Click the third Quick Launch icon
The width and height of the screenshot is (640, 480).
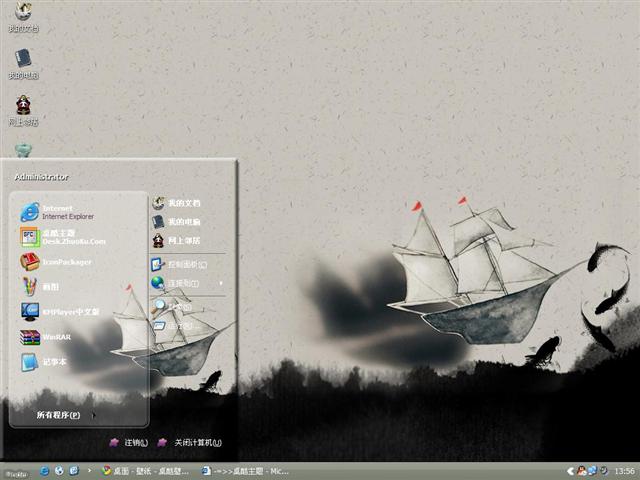tap(74, 471)
